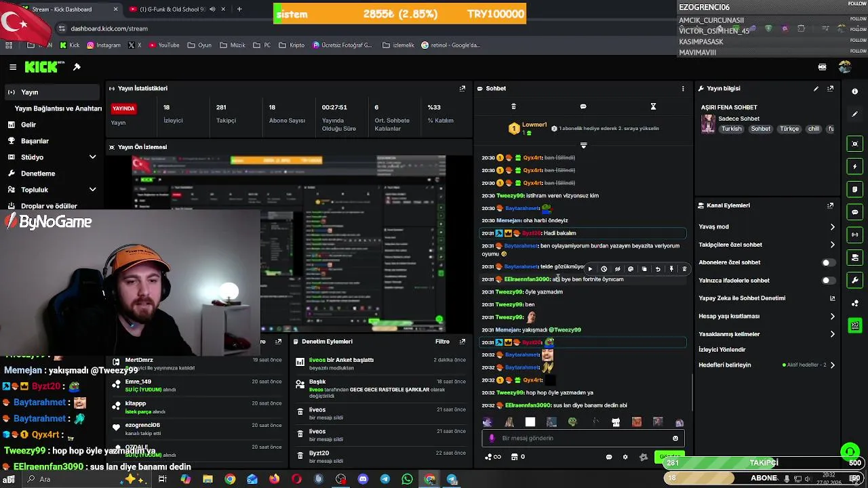Screen dimensions: 868x488
Task: Pop out the Denetim Eylemleri panel
Action: pos(462,342)
